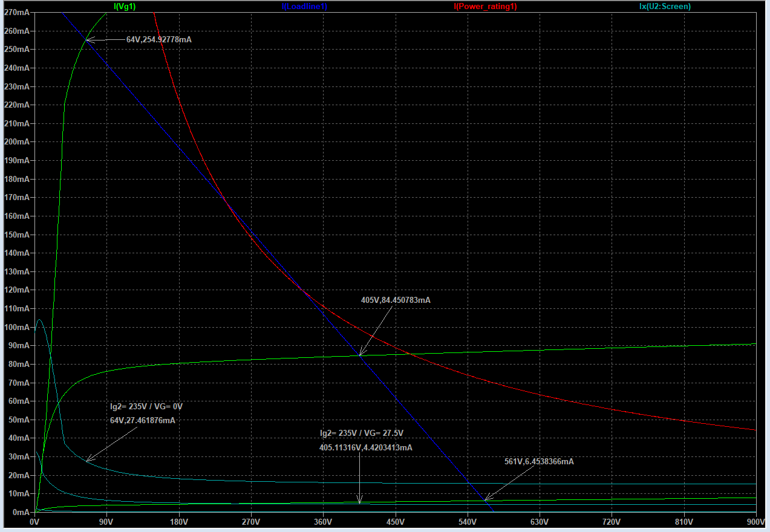The width and height of the screenshot is (770, 532).
Task: Click the 561V,6.4538366mA annotation text
Action: (x=539, y=461)
